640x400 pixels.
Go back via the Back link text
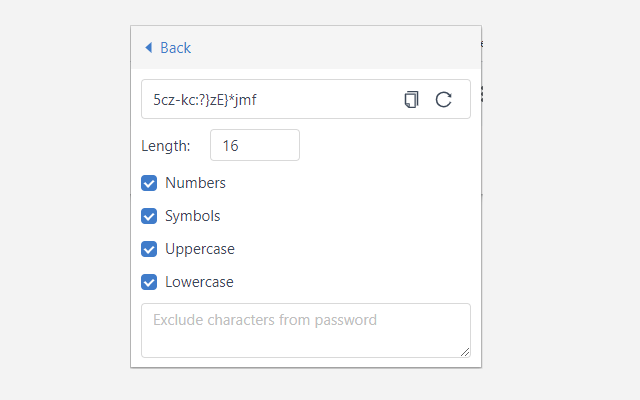(175, 48)
